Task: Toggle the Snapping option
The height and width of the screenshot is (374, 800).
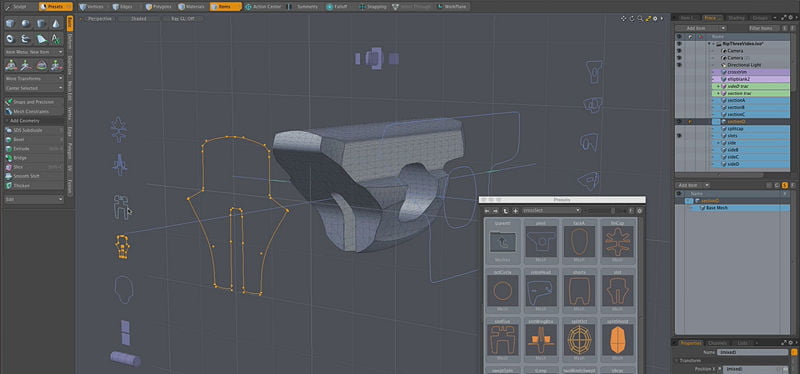Action: point(373,7)
